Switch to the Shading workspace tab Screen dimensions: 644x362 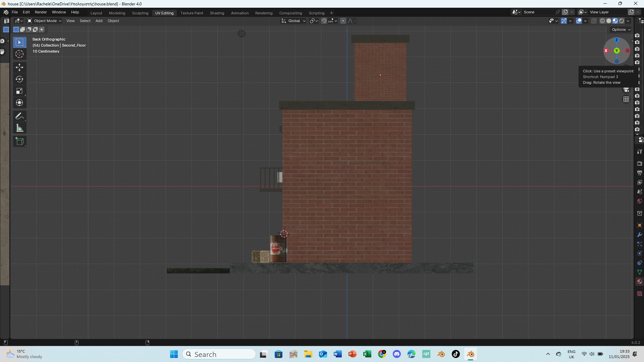(217, 13)
